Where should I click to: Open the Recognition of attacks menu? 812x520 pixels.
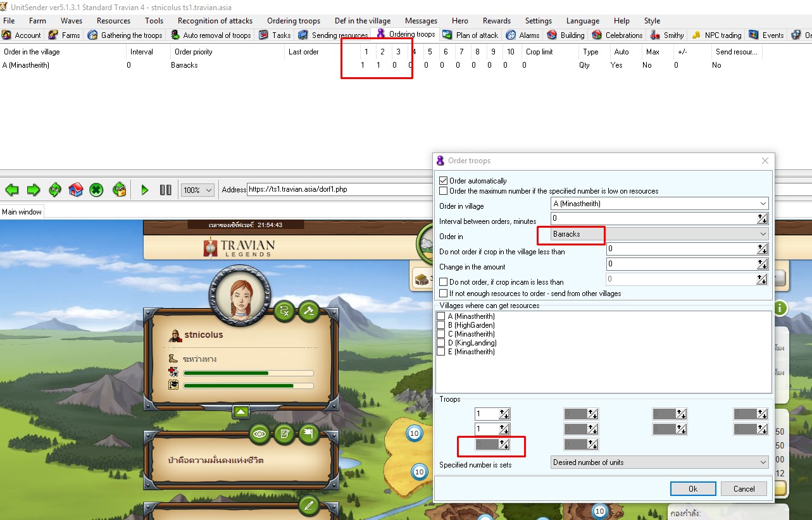coord(215,21)
